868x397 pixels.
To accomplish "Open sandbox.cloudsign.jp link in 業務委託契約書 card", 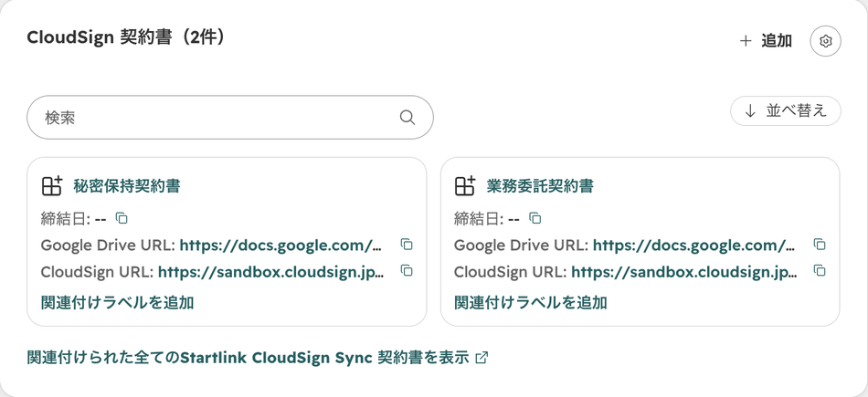I will (x=683, y=272).
